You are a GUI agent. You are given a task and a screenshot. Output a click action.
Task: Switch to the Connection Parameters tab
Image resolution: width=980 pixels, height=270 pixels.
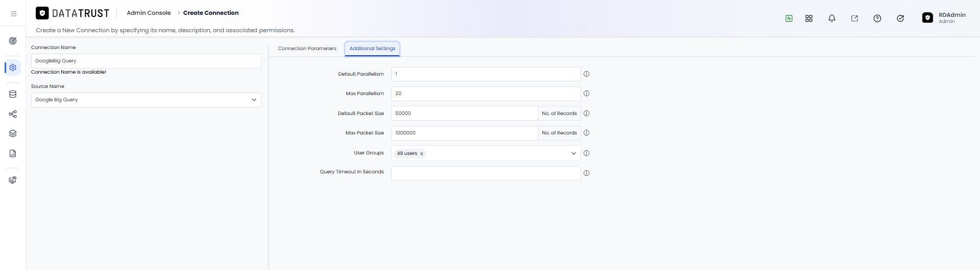click(x=307, y=49)
